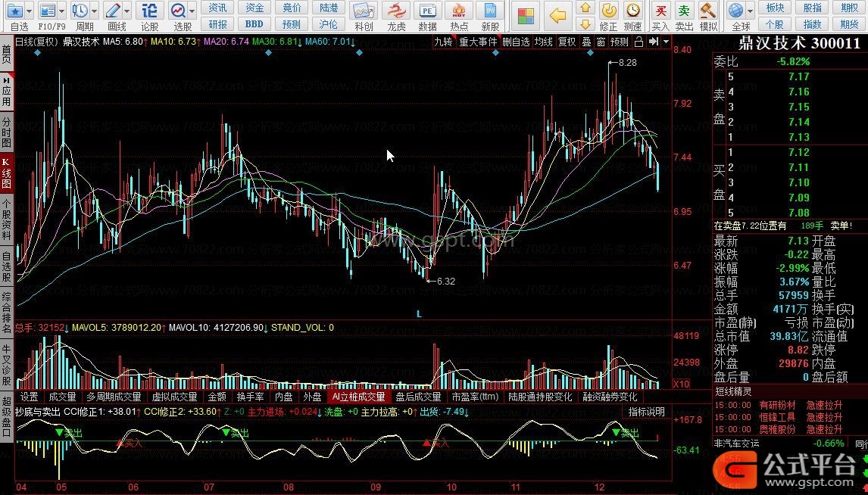Click the yellow up arrow icon

coord(585,8)
